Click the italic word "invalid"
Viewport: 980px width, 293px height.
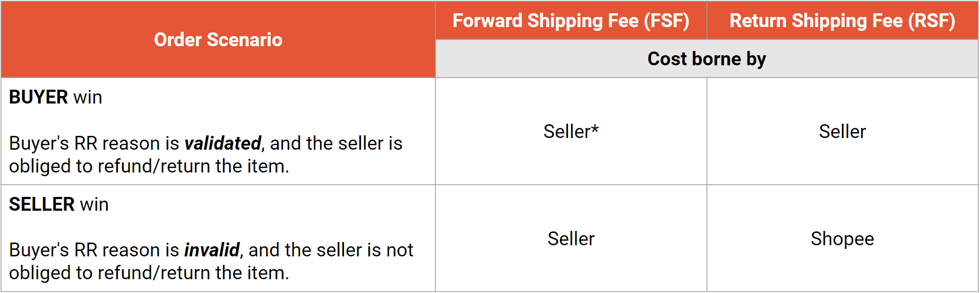click(x=212, y=250)
